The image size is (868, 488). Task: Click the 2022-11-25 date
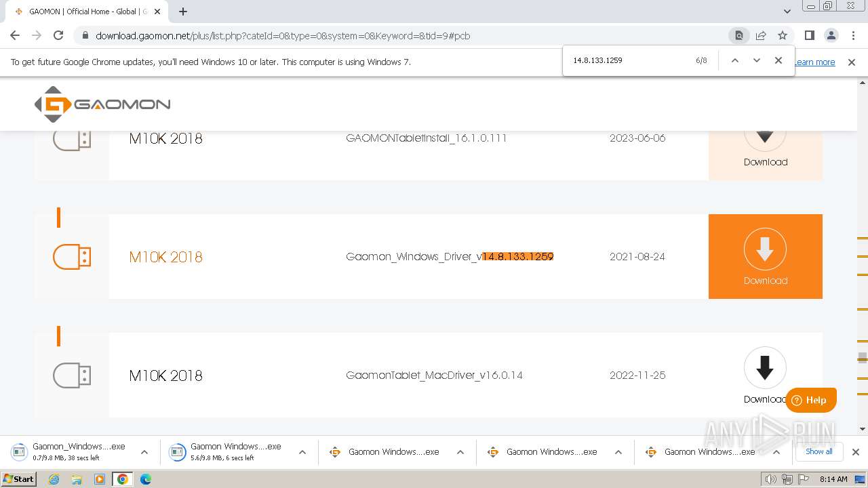coord(637,375)
